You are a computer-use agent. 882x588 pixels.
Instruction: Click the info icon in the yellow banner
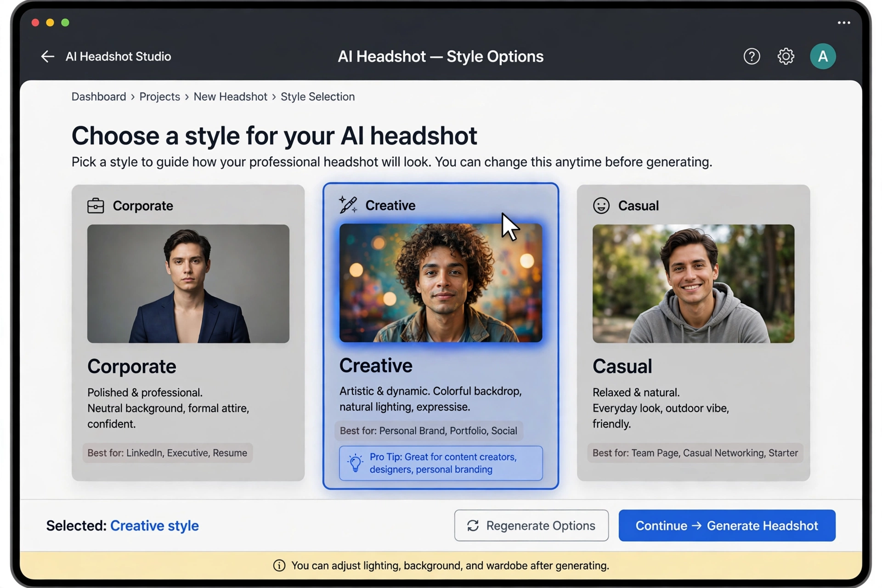[x=279, y=565]
